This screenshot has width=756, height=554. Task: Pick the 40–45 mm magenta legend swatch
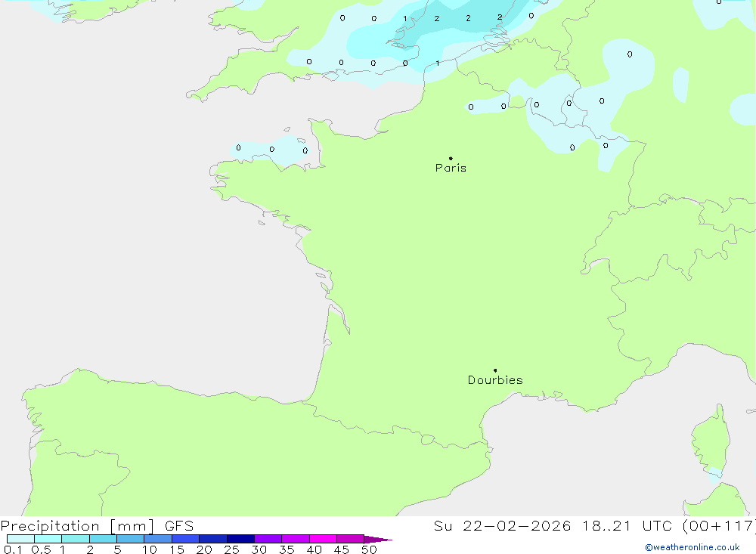323,539
